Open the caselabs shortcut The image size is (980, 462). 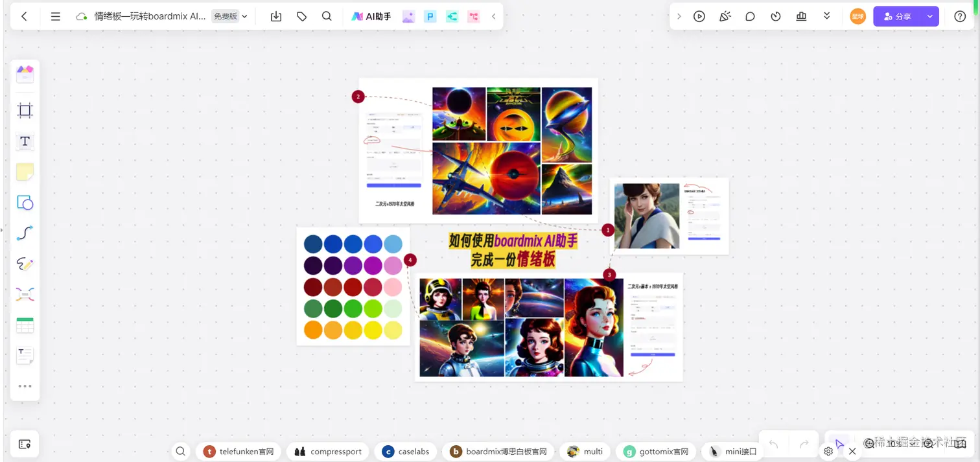pyautogui.click(x=406, y=452)
